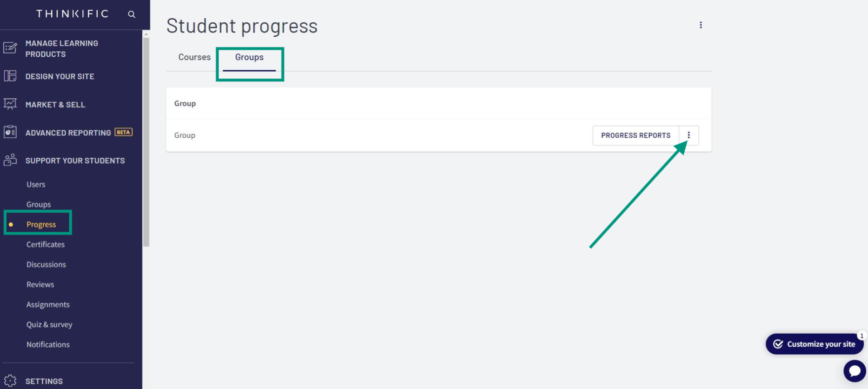Open the Discussions sidebar link

(46, 264)
